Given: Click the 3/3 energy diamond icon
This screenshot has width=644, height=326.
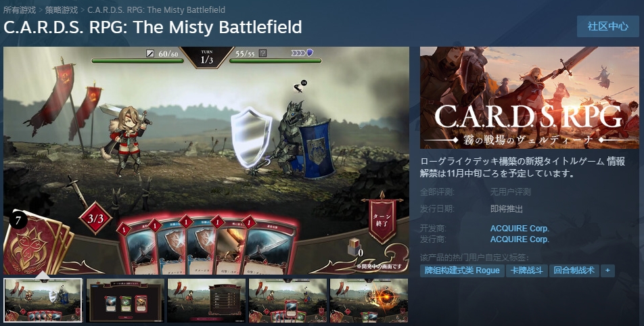Looking at the screenshot, I should click(95, 218).
